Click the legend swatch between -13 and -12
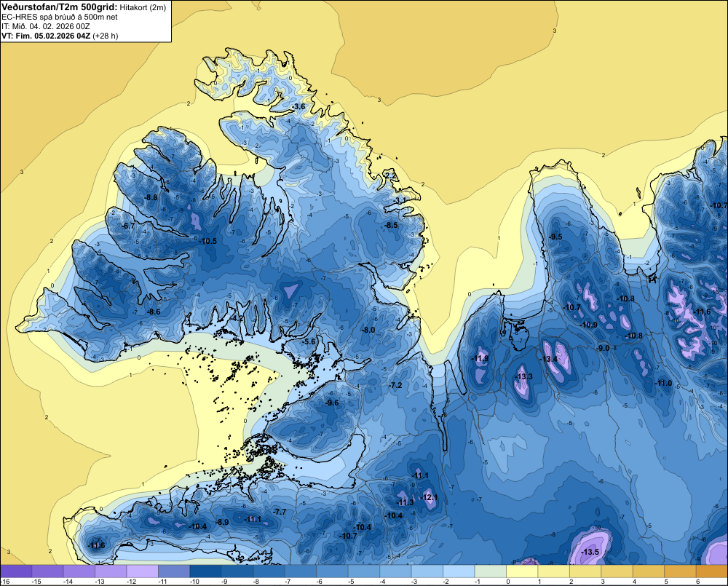The image size is (728, 586). click(x=111, y=571)
